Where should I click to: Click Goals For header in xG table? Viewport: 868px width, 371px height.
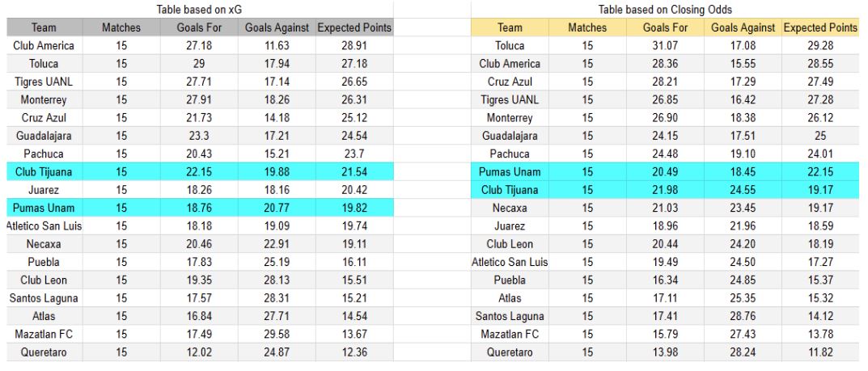click(x=199, y=28)
